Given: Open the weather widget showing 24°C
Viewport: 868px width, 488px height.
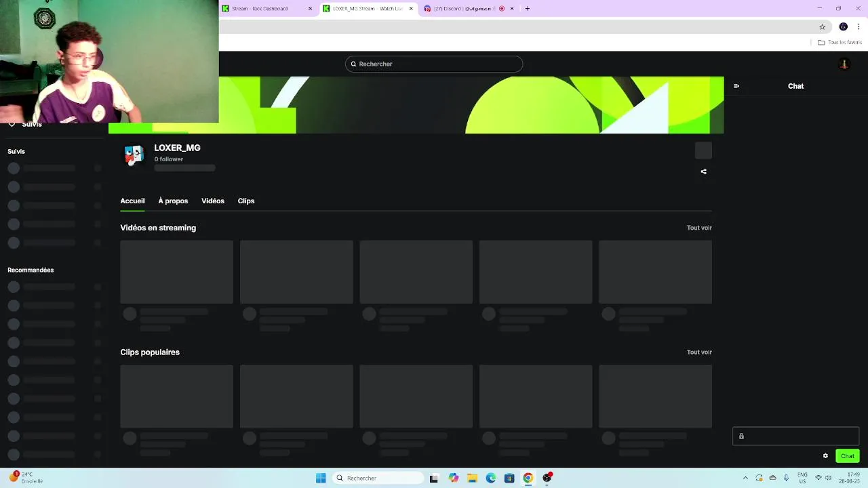Looking at the screenshot, I should (x=26, y=477).
